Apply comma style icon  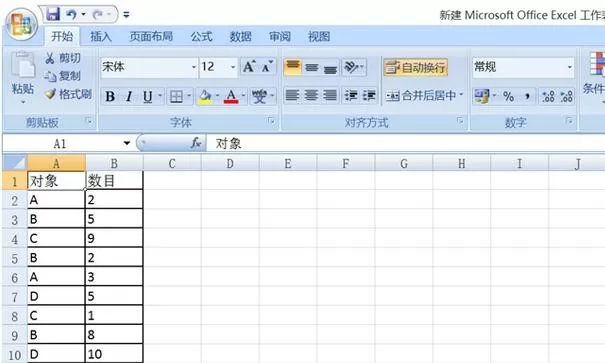tap(527, 96)
